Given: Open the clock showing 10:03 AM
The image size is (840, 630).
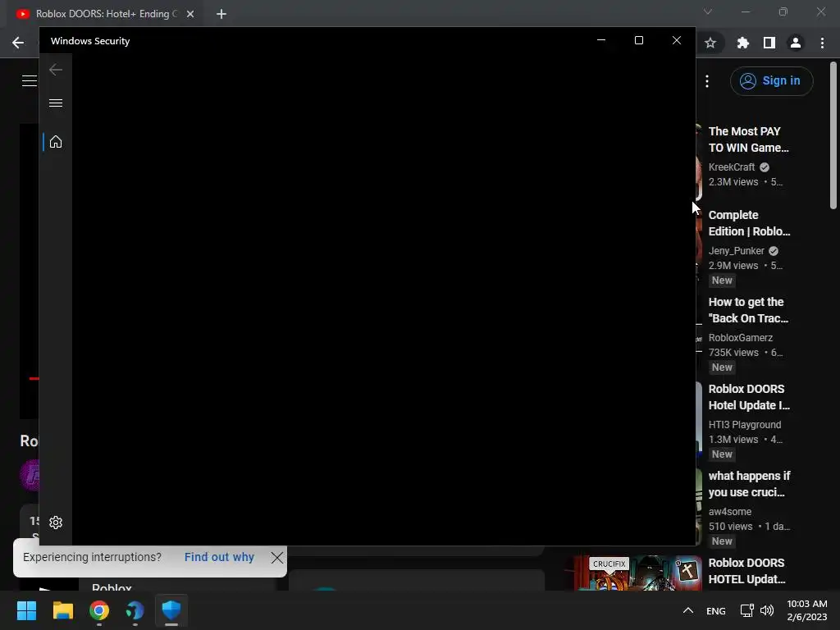Looking at the screenshot, I should (x=807, y=610).
